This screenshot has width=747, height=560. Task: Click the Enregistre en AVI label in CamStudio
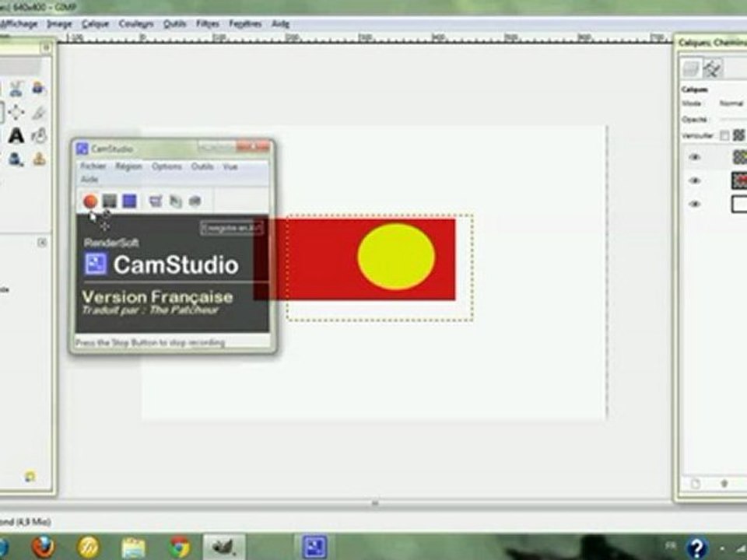[x=232, y=228]
